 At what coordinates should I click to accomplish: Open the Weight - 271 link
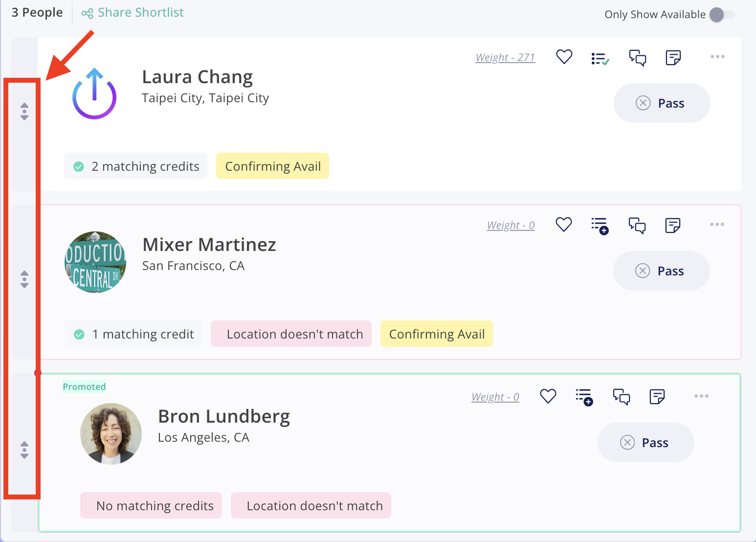(505, 58)
